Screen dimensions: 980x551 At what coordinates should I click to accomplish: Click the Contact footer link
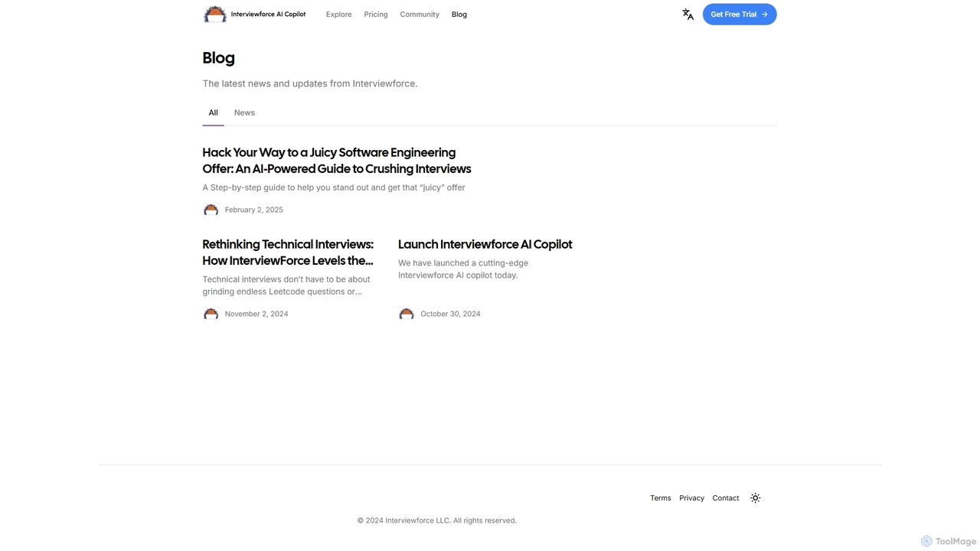726,498
